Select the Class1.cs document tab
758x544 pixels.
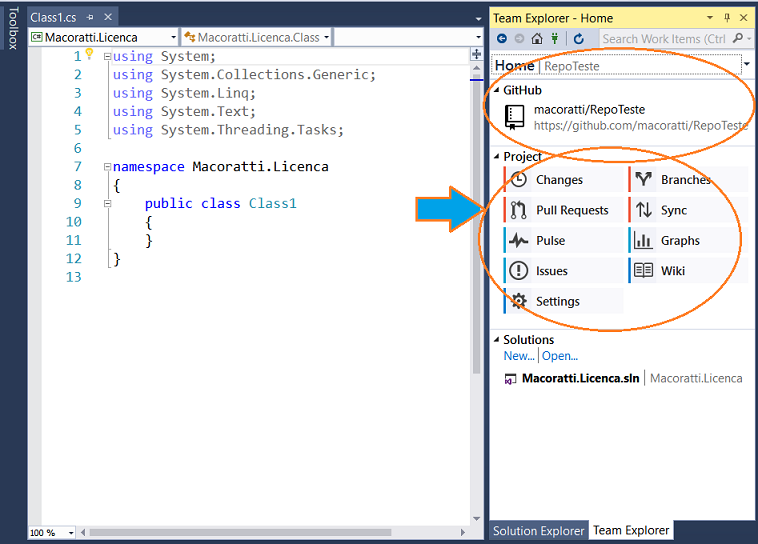[x=53, y=17]
